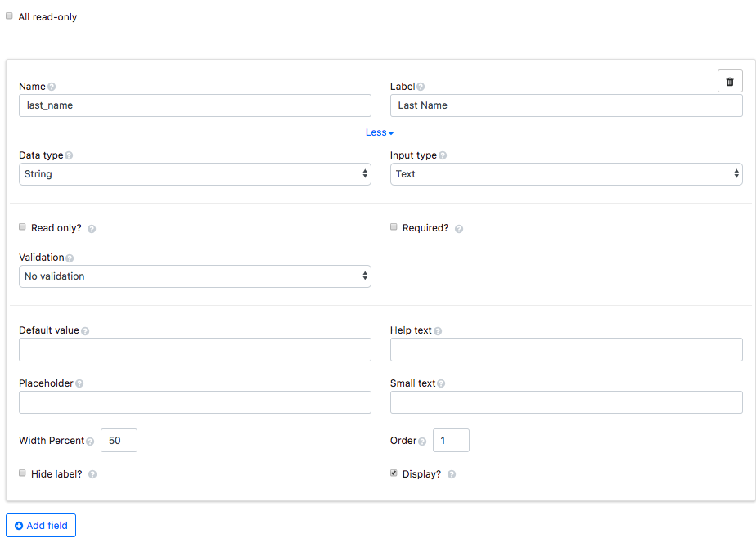This screenshot has width=756, height=547.
Task: Click the trash delete field icon
Action: coord(730,81)
